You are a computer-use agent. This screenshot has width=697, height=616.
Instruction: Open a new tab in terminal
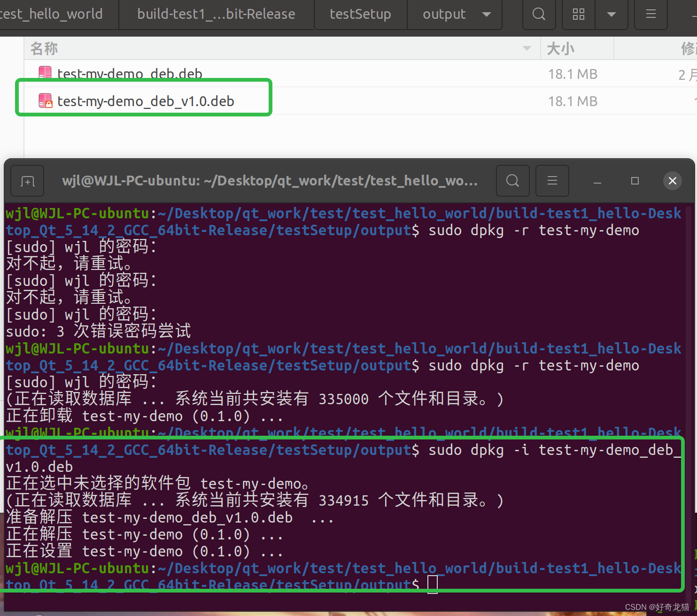click(x=27, y=181)
